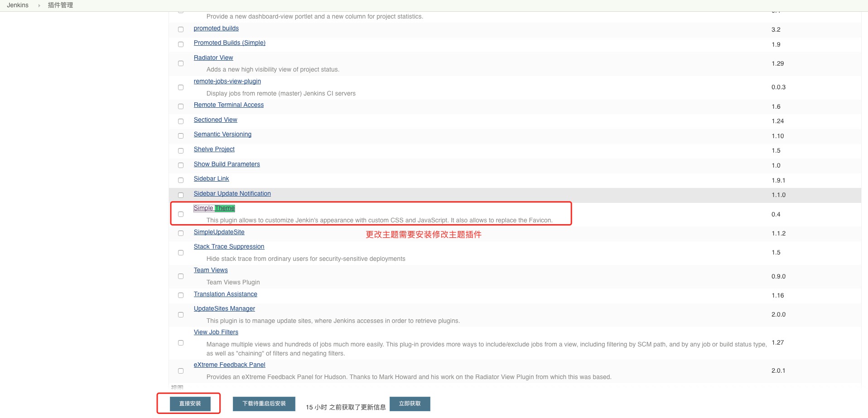868x418 pixels.
Task: Check the View Job Filters box
Action: 181,343
